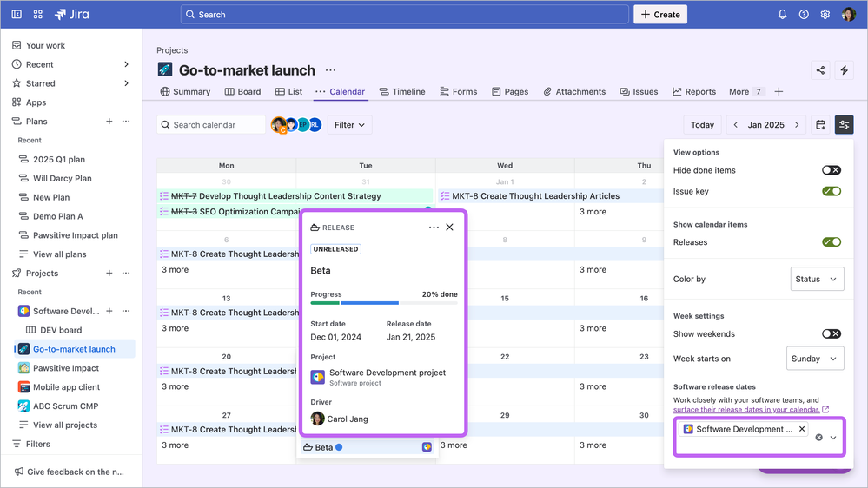Open the automation lightning bolt icon
Screen dimensions: 868x488
point(845,70)
